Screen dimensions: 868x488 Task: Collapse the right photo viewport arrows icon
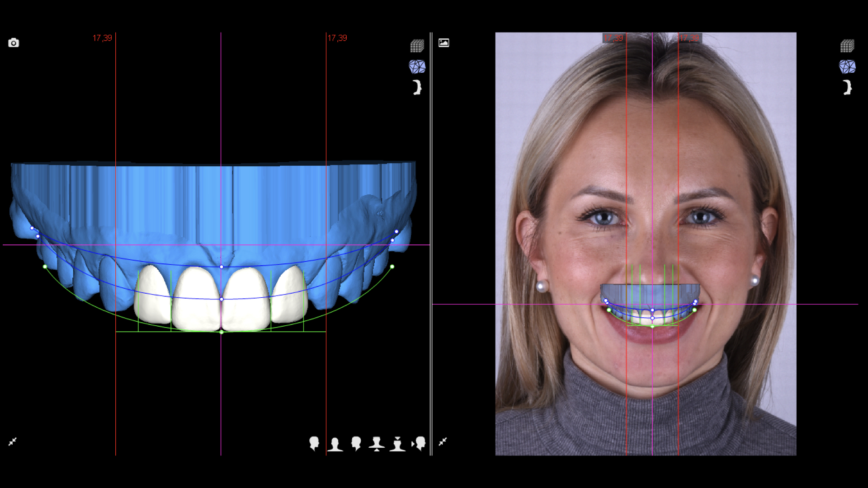coord(443,441)
